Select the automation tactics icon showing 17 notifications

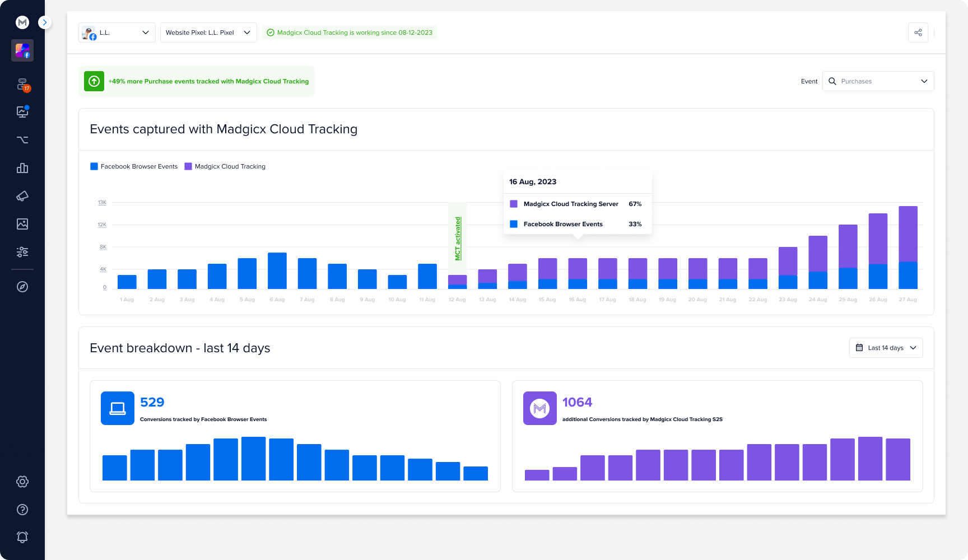[22, 84]
